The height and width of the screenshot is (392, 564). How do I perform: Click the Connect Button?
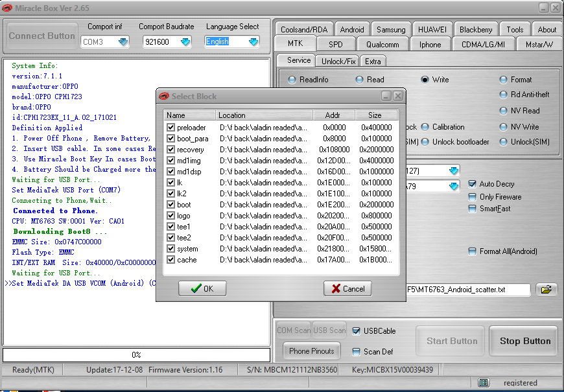click(x=41, y=36)
